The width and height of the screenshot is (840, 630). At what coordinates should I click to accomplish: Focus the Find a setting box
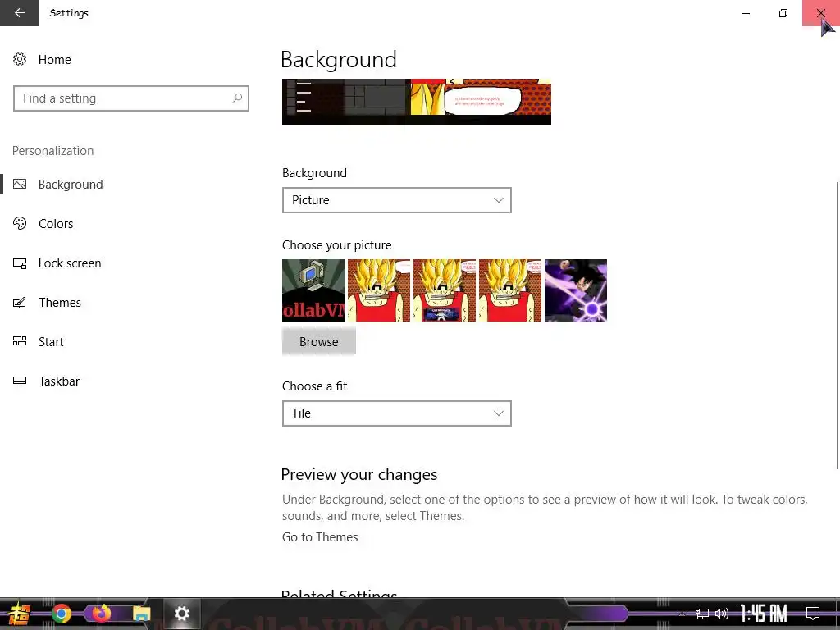131,98
